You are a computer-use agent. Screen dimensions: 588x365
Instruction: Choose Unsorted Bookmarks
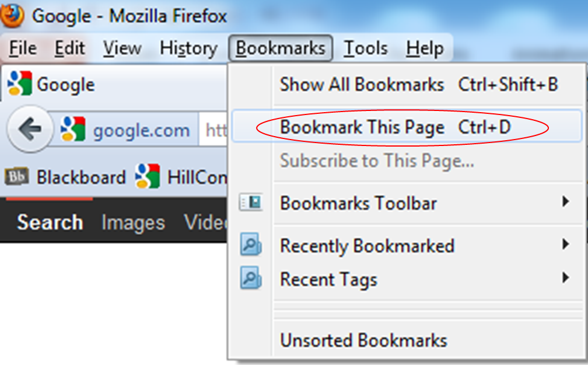coord(407,340)
